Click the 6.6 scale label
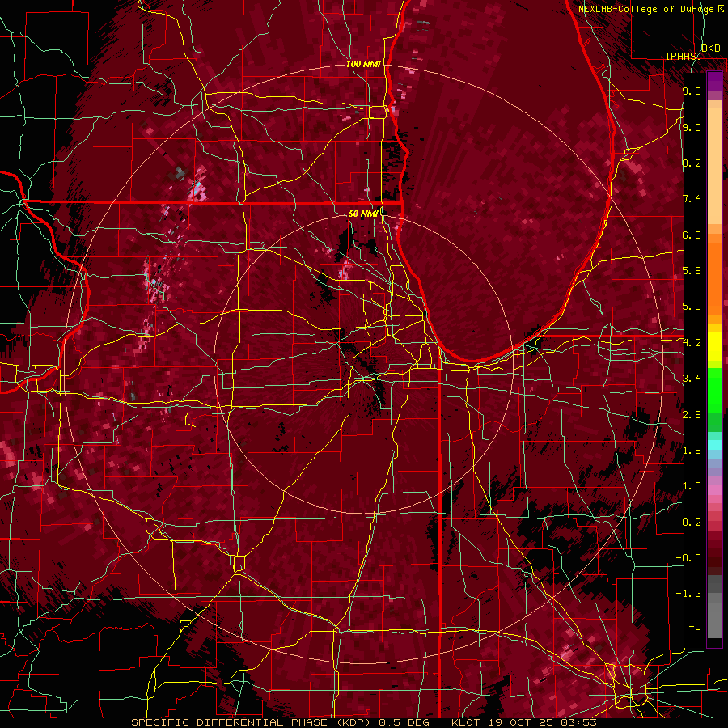Screen dimensions: 728x728 pyautogui.click(x=692, y=235)
